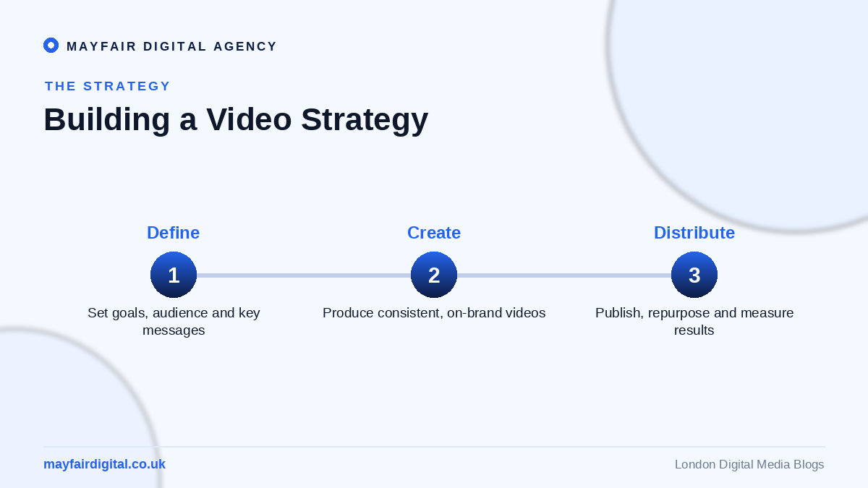Click 'Publish, repurpose and measure results' text
This screenshot has height=488, width=868.
pyautogui.click(x=694, y=322)
